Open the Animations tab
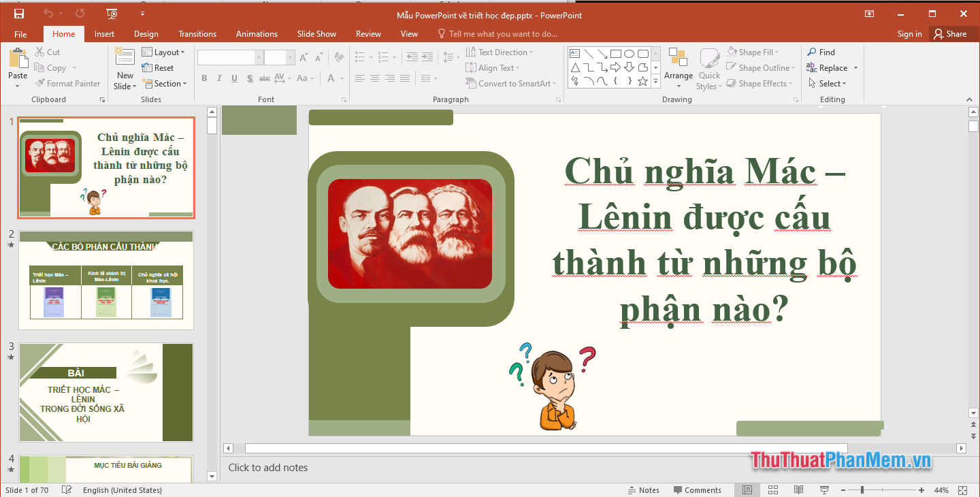980x497 pixels. point(257,33)
